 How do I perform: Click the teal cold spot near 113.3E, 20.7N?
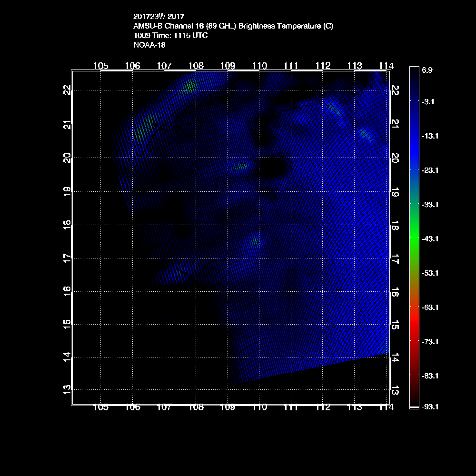pyautogui.click(x=365, y=134)
